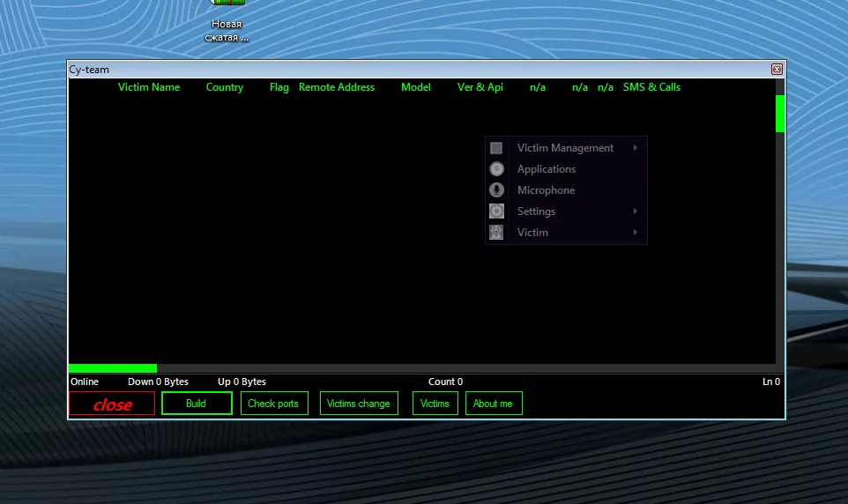848x504 pixels.
Task: Choose the Applications menu entry
Action: pyautogui.click(x=546, y=169)
